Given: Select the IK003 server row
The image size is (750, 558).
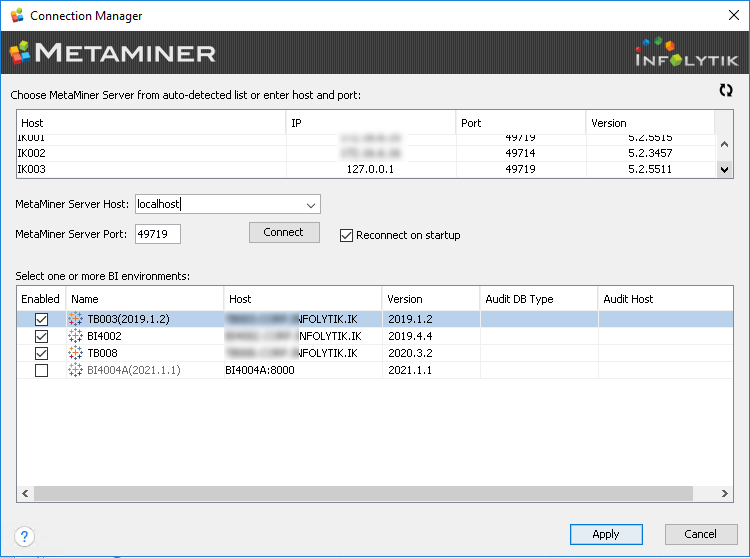Looking at the screenshot, I should click(366, 169).
